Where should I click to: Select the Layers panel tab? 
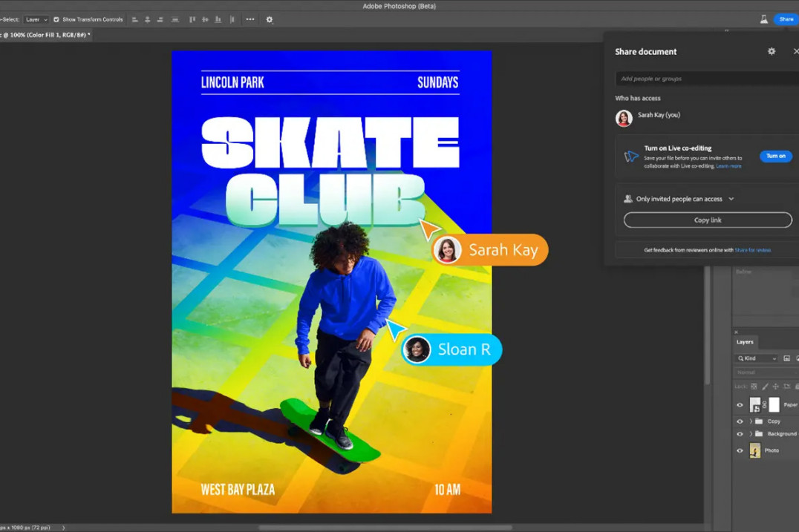point(745,342)
